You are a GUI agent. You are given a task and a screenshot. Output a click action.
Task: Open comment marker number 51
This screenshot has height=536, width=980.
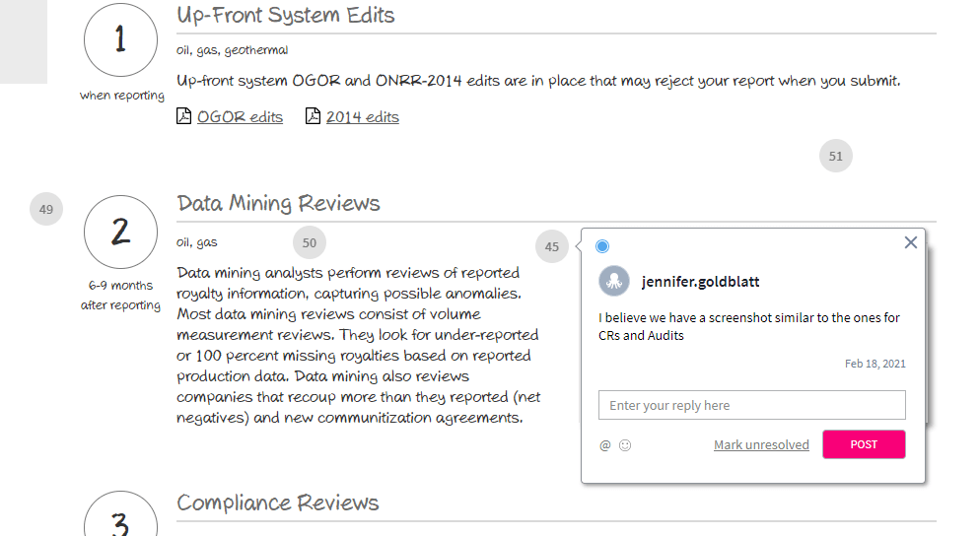(836, 156)
